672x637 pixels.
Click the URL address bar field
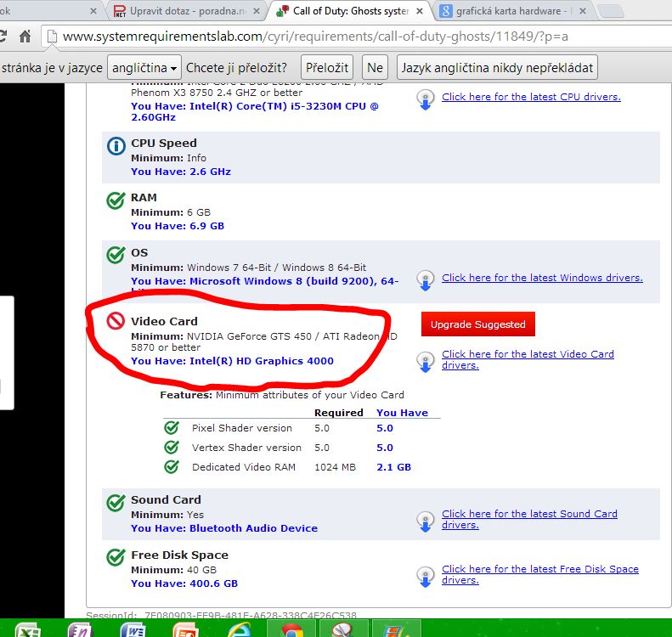tap(356, 37)
